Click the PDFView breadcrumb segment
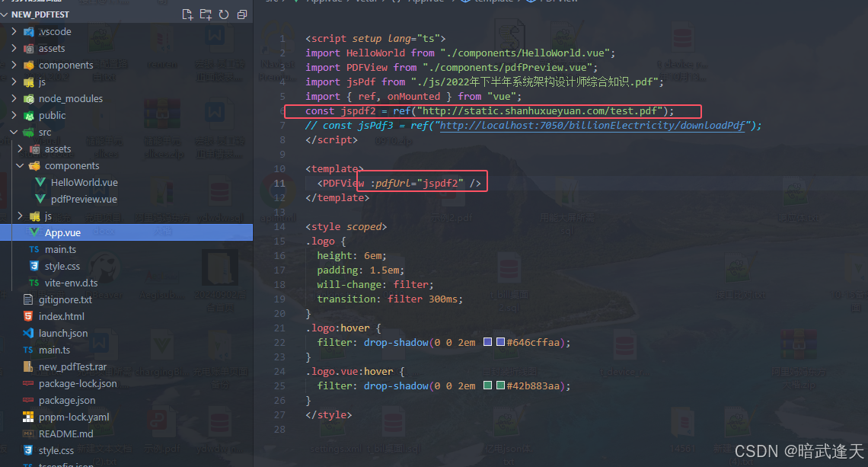868x467 pixels. [558, 2]
